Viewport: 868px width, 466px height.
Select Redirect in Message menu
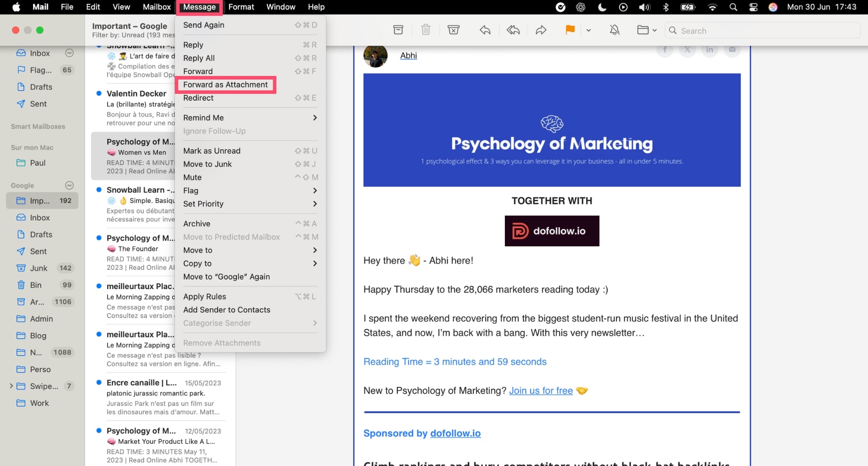point(250,98)
